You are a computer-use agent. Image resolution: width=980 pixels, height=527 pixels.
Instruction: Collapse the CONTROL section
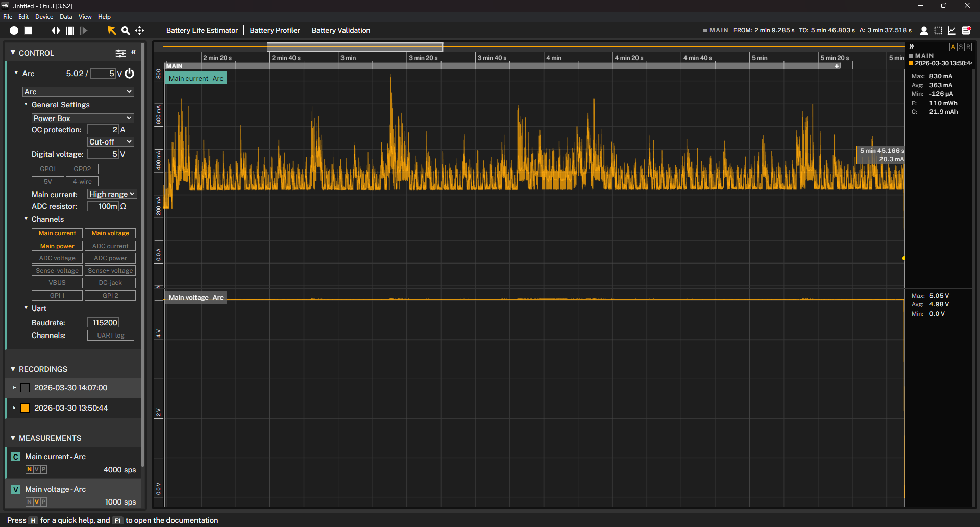tap(13, 53)
